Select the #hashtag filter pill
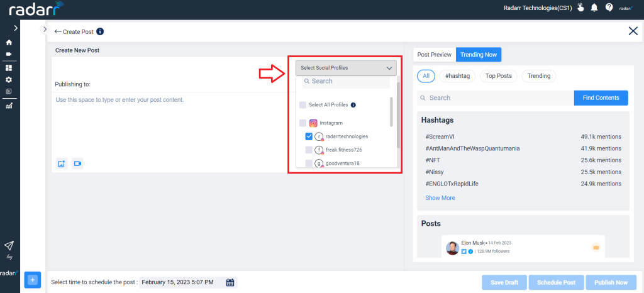This screenshot has width=644, height=293. (x=458, y=76)
